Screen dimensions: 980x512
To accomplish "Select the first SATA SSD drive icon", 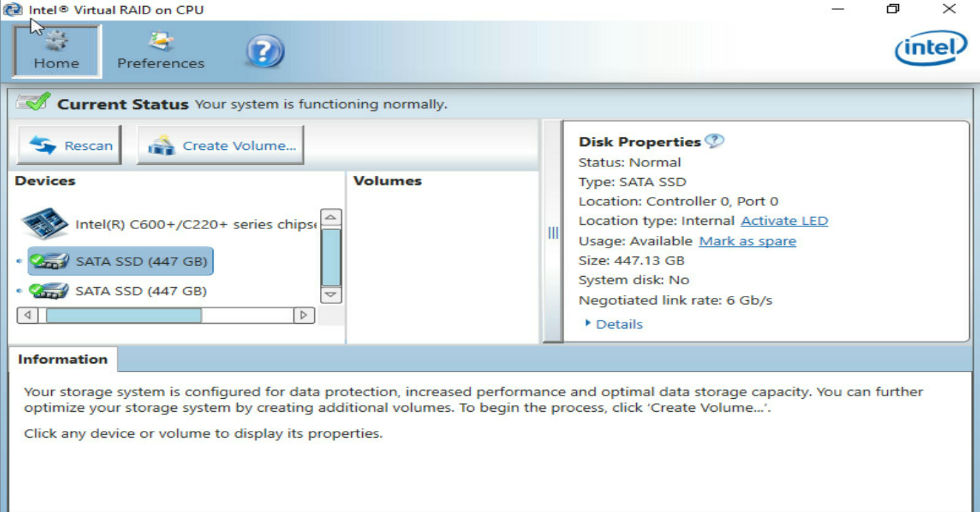I will tap(49, 260).
